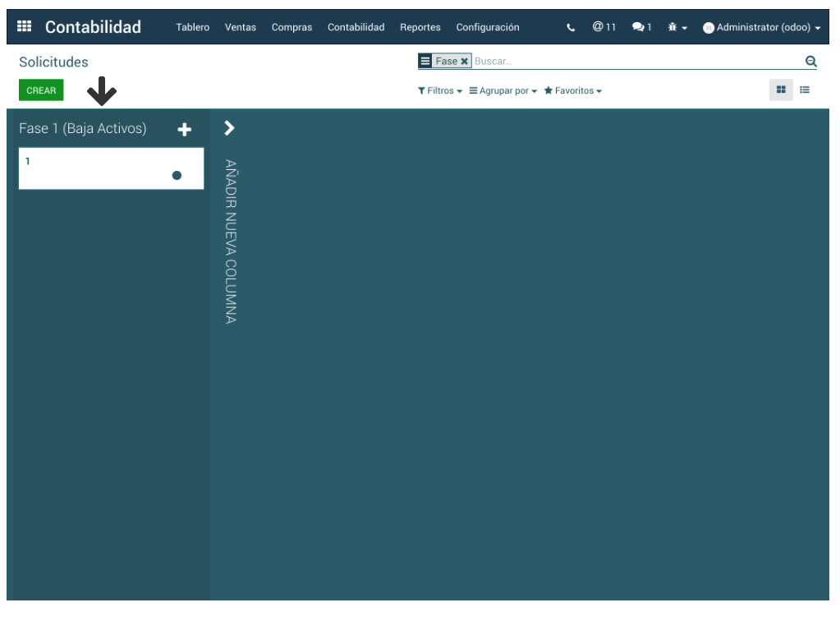This screenshot has height=630, width=840.
Task: Remove the Fase filter facet
Action: [x=464, y=62]
